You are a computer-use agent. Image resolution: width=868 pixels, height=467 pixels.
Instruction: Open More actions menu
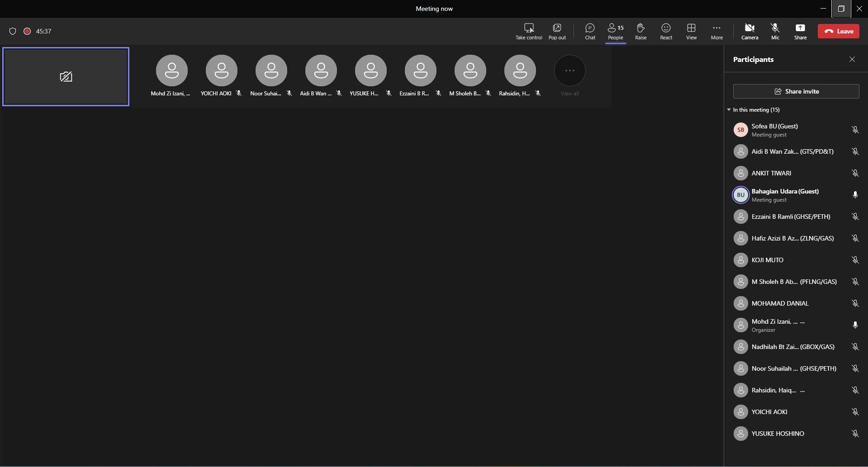coord(716,31)
